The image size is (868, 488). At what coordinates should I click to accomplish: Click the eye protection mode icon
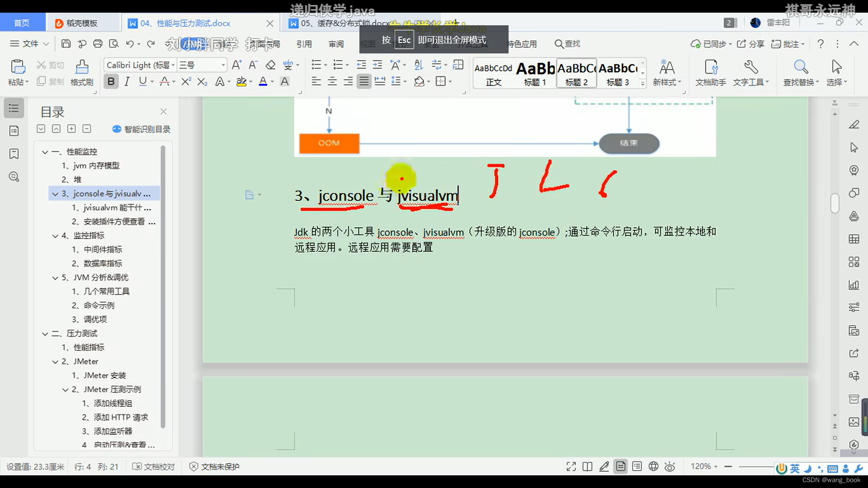[670, 467]
